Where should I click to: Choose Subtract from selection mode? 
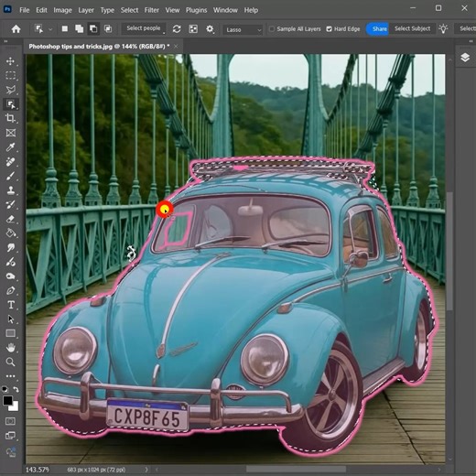click(93, 28)
